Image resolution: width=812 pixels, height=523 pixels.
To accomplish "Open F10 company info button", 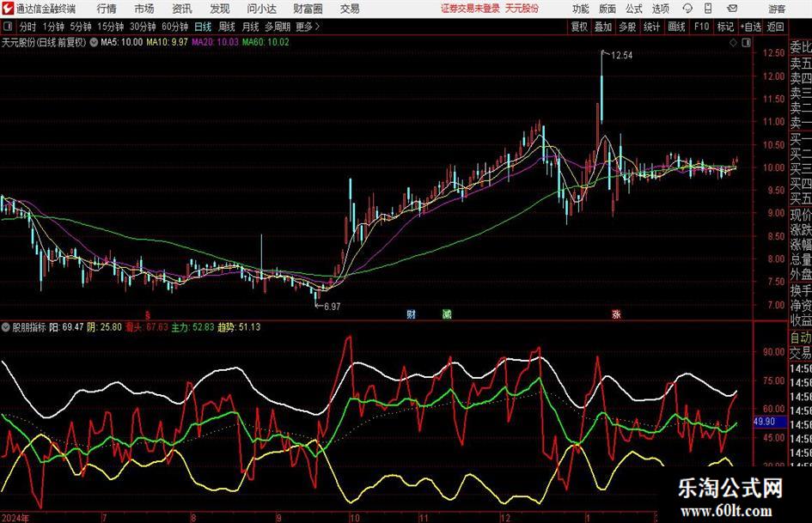I will (701, 27).
